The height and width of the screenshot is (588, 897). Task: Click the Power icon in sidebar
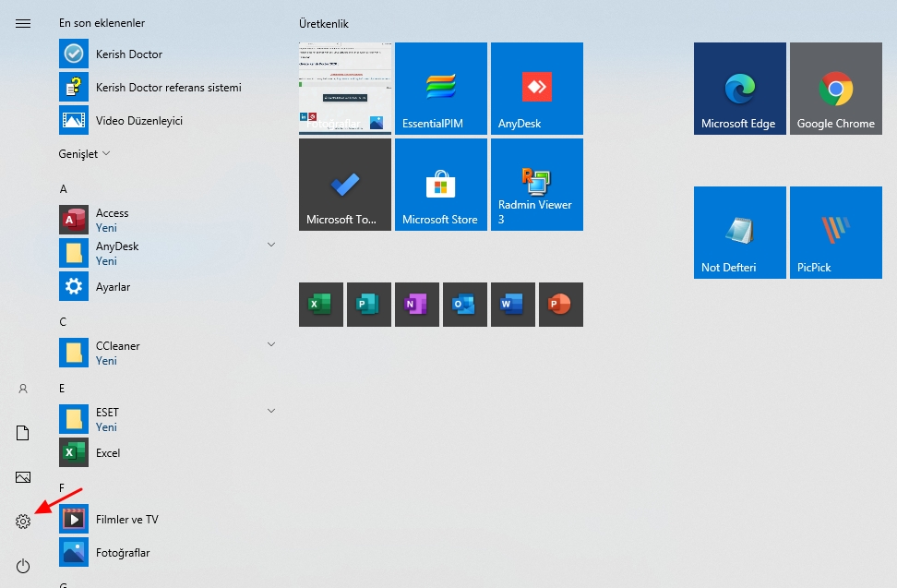[23, 566]
